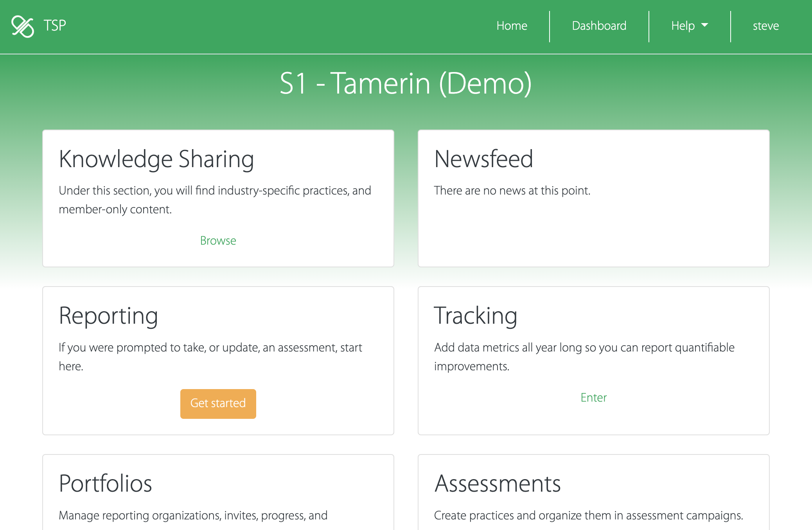Click the Portfolios card heading

tap(105, 483)
